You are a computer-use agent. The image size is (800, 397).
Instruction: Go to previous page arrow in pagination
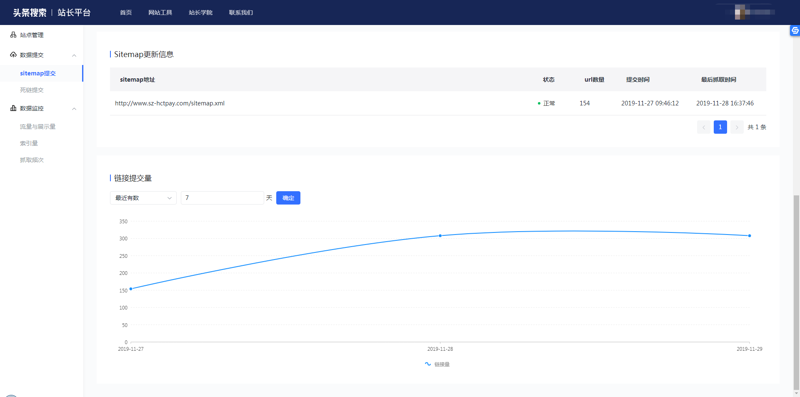point(704,127)
